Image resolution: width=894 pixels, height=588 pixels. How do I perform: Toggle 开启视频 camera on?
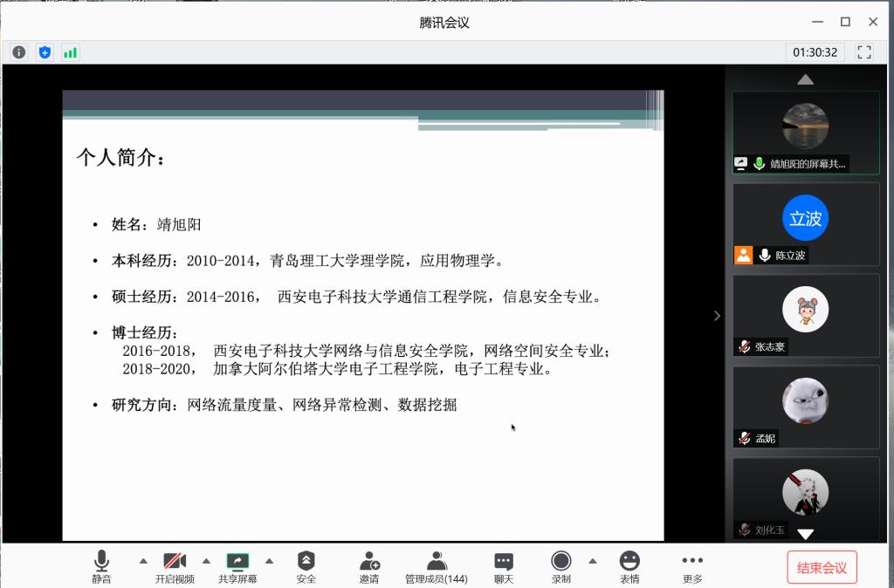pyautogui.click(x=175, y=566)
